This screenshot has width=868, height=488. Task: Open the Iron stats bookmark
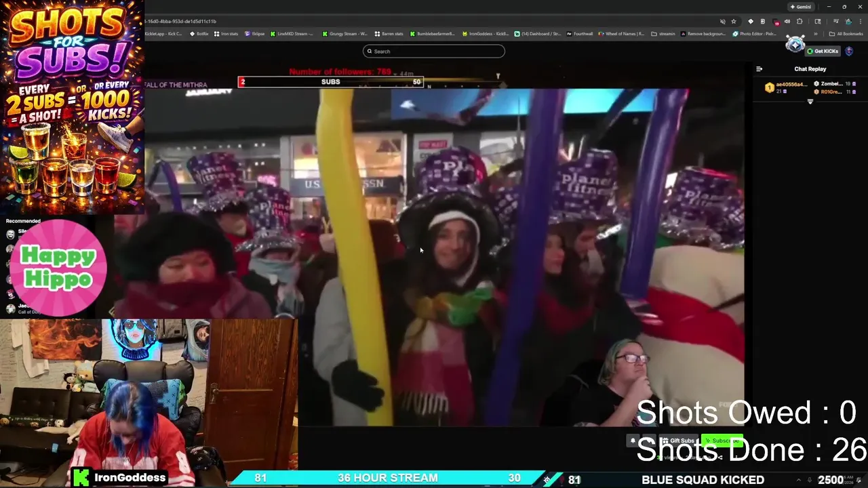(226, 34)
